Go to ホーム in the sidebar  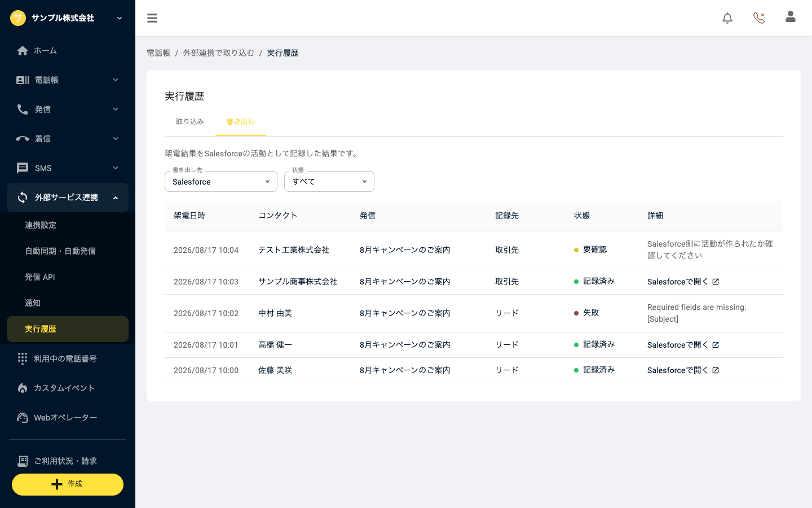[68, 51]
